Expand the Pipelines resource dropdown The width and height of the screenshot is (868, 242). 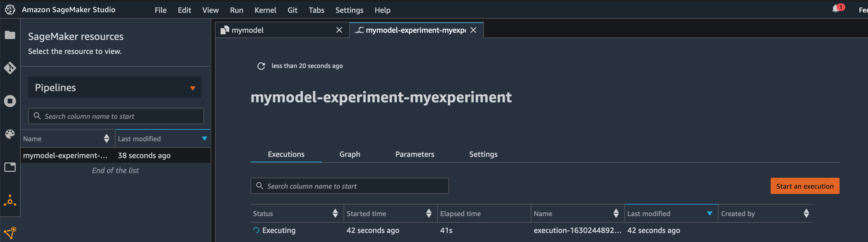click(115, 88)
